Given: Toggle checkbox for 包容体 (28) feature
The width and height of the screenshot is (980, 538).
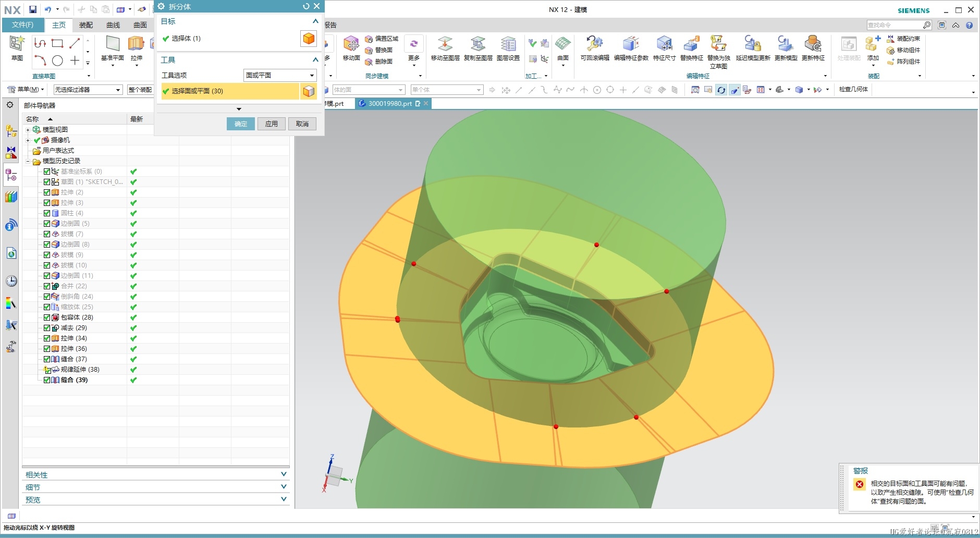Looking at the screenshot, I should [x=47, y=317].
